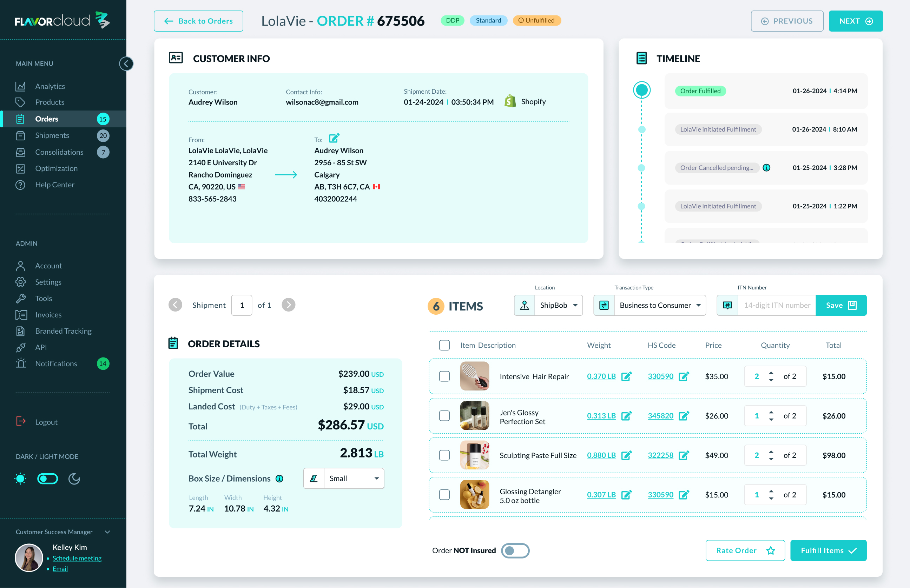Go to PREVIOUS order
Screen dimensions: 910x588
coord(787,21)
